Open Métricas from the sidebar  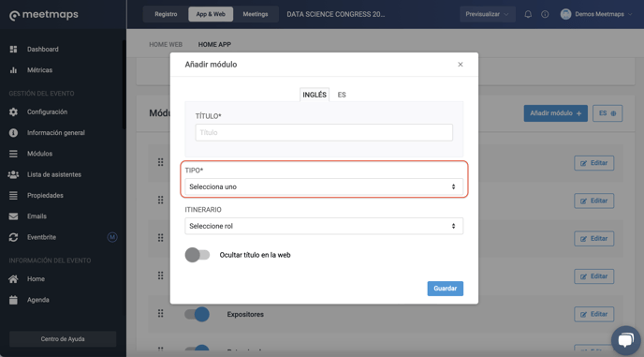40,70
